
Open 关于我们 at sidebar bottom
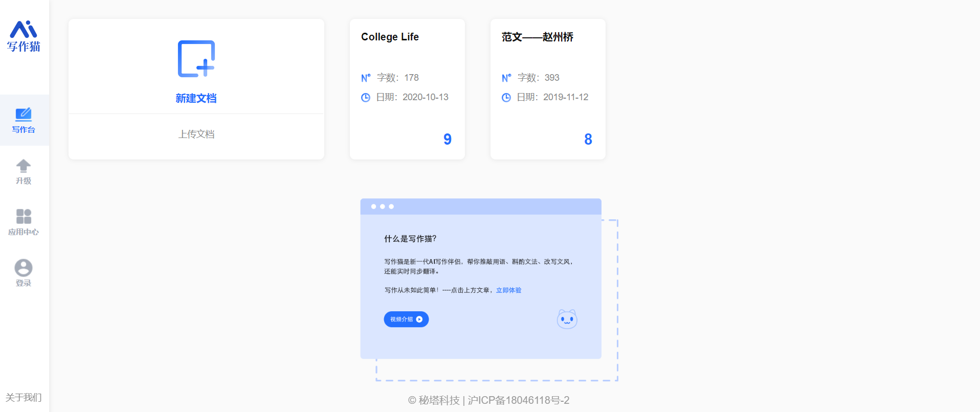24,398
